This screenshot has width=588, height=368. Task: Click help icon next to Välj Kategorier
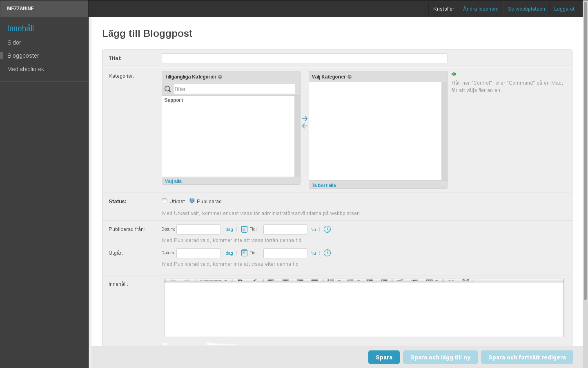350,77
